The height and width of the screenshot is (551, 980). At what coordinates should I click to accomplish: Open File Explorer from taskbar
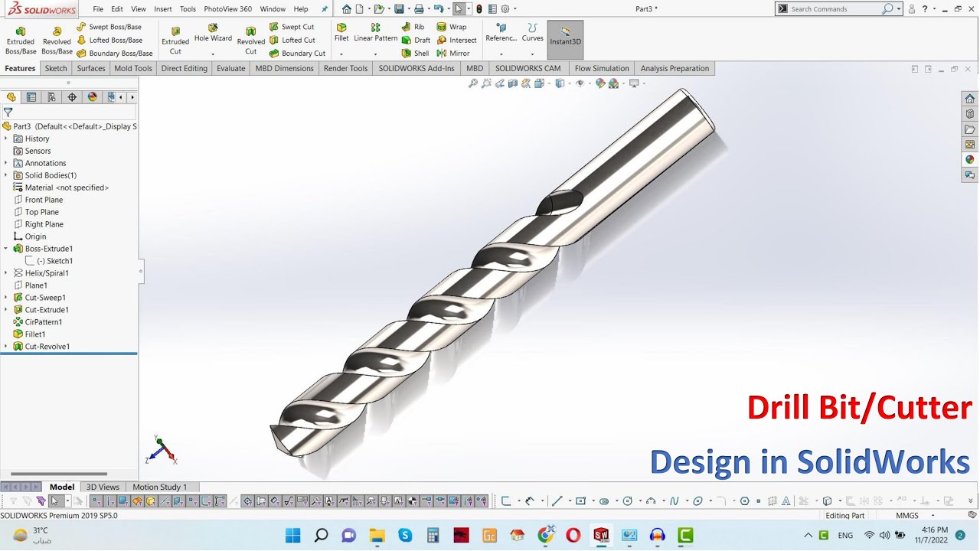[x=377, y=535]
